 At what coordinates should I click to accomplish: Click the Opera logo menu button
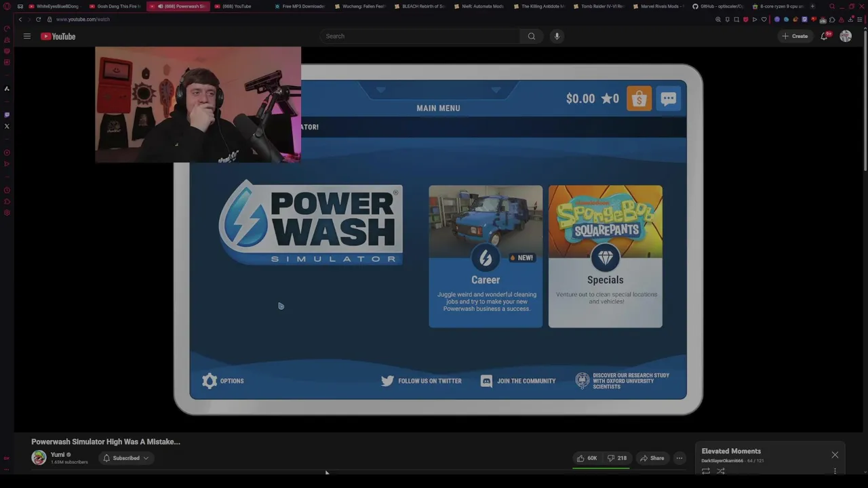(x=7, y=6)
